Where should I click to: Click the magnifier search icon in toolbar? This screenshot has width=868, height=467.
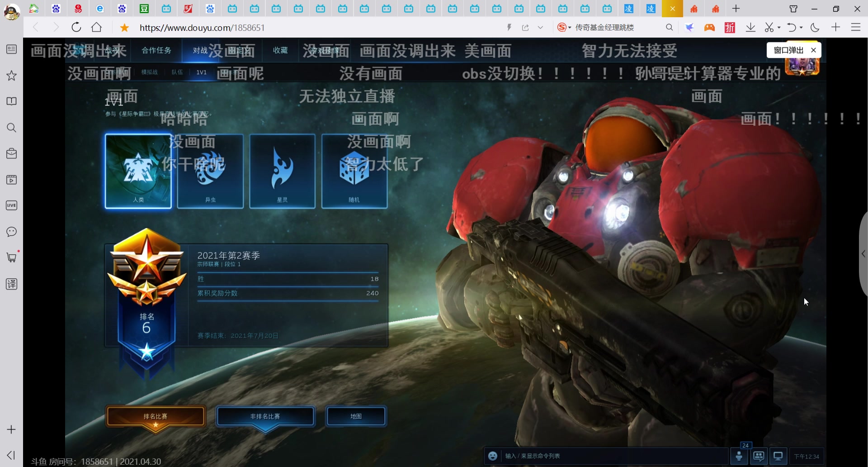[x=670, y=28]
